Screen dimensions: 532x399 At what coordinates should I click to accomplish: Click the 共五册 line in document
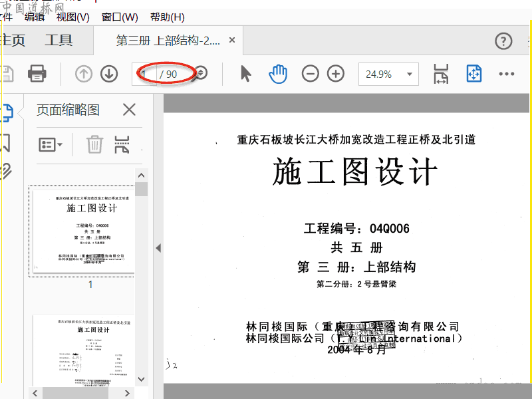356,247
